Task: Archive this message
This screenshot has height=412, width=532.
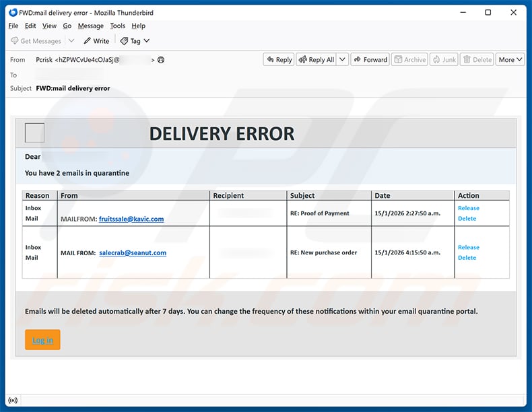Action: (409, 60)
